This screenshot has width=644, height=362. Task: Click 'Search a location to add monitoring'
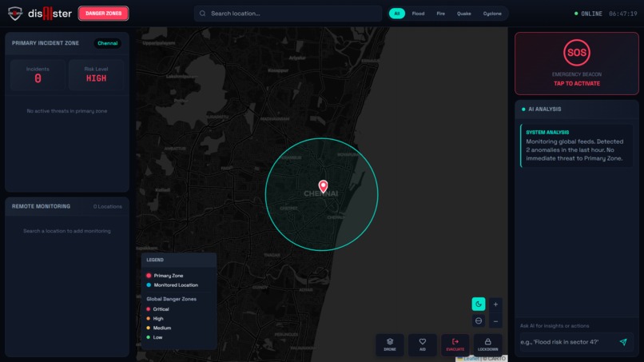(x=67, y=231)
